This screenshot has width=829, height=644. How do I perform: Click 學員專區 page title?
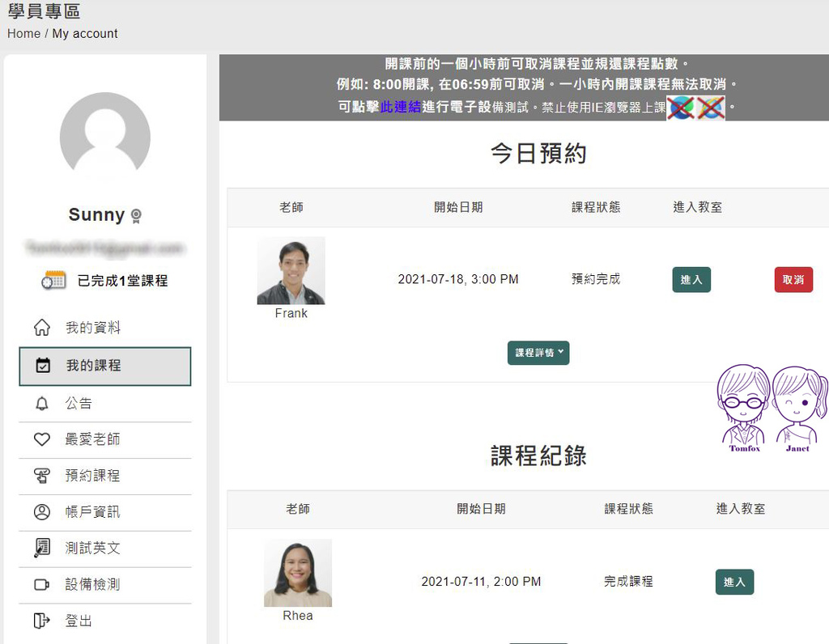pyautogui.click(x=44, y=11)
